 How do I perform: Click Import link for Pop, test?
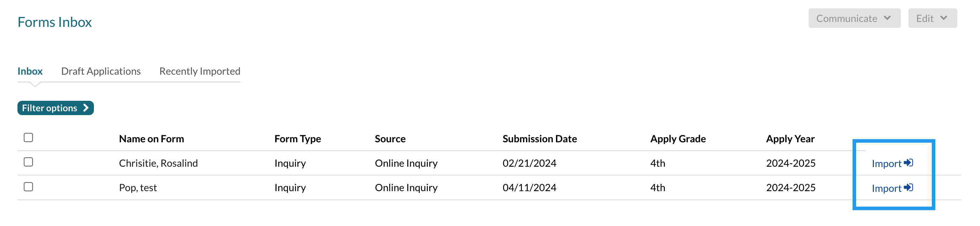[x=886, y=188]
